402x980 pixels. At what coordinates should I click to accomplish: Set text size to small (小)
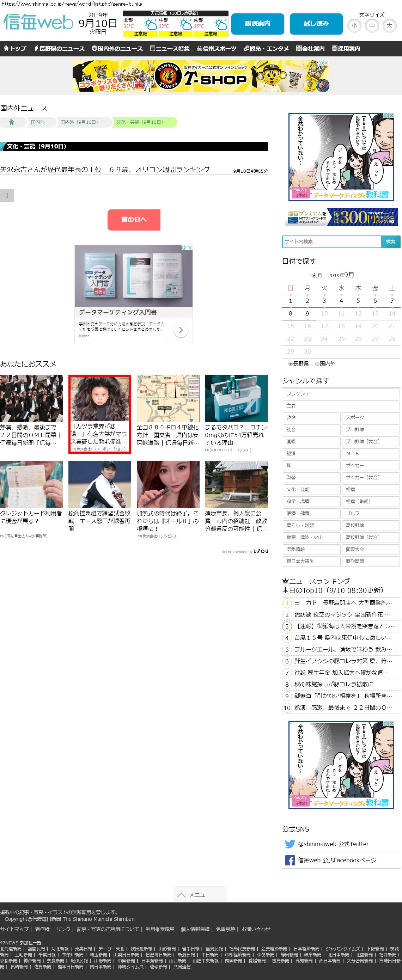pyautogui.click(x=354, y=26)
